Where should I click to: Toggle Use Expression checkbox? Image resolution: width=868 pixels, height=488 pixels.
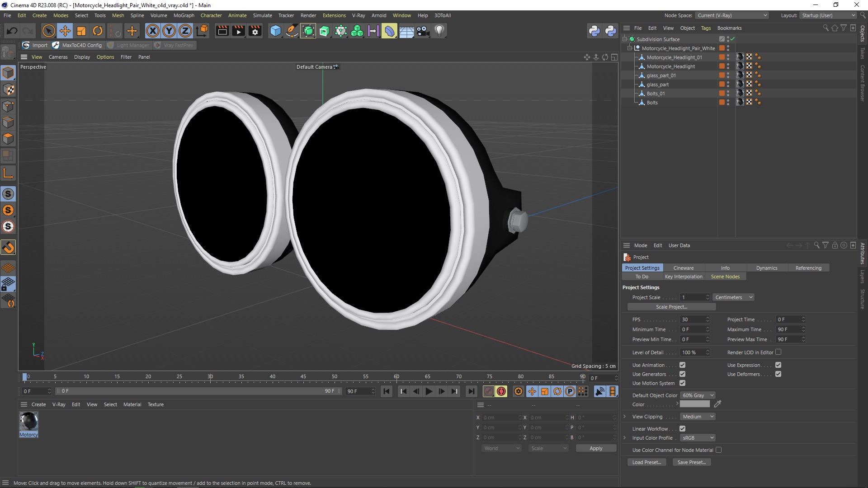coord(778,365)
